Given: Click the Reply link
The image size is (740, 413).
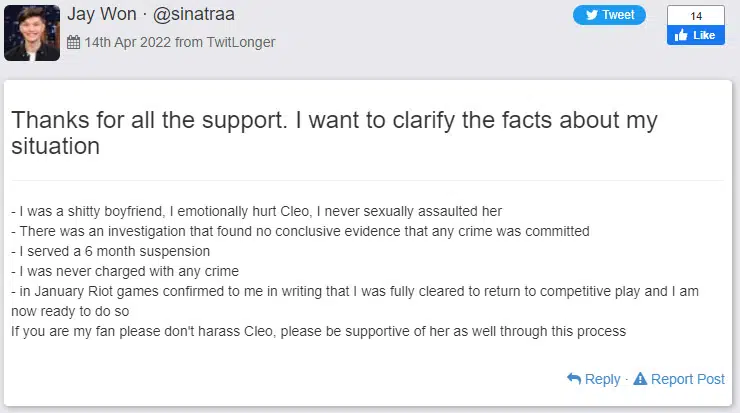Looking at the screenshot, I should click(x=602, y=379).
